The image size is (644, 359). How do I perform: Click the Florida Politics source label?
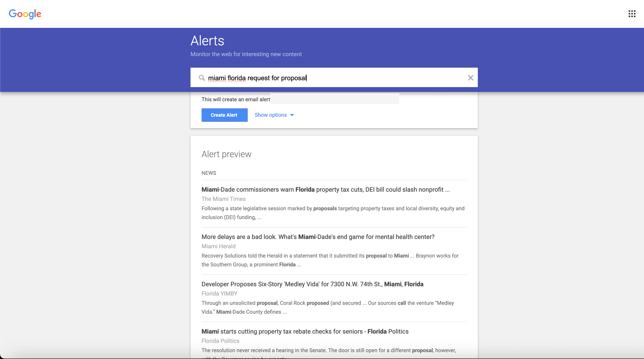(220, 341)
